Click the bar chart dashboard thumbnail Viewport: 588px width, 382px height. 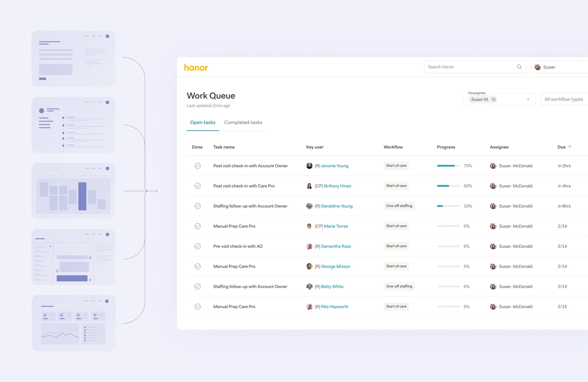click(73, 191)
